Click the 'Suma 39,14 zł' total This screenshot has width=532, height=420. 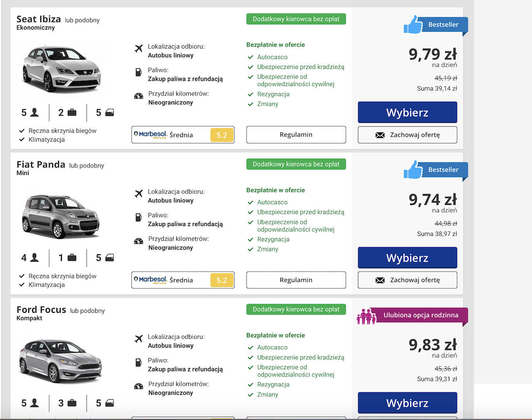[x=437, y=88]
